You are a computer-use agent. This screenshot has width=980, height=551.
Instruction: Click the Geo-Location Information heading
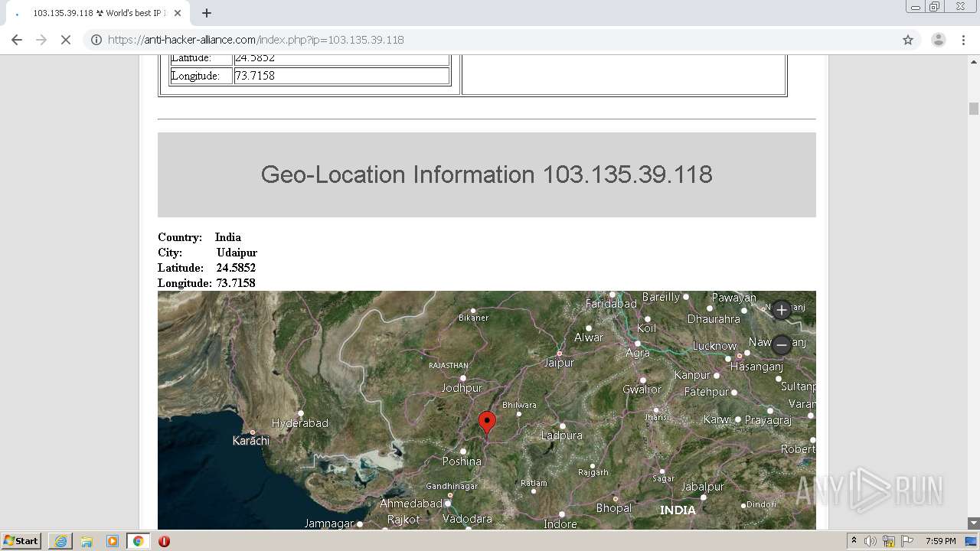click(487, 174)
